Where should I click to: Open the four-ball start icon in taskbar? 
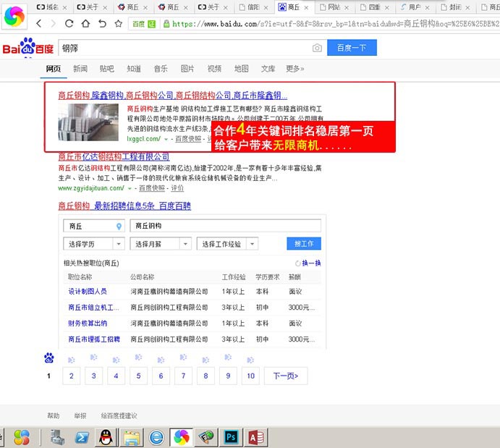pyautogui.click(x=22, y=437)
